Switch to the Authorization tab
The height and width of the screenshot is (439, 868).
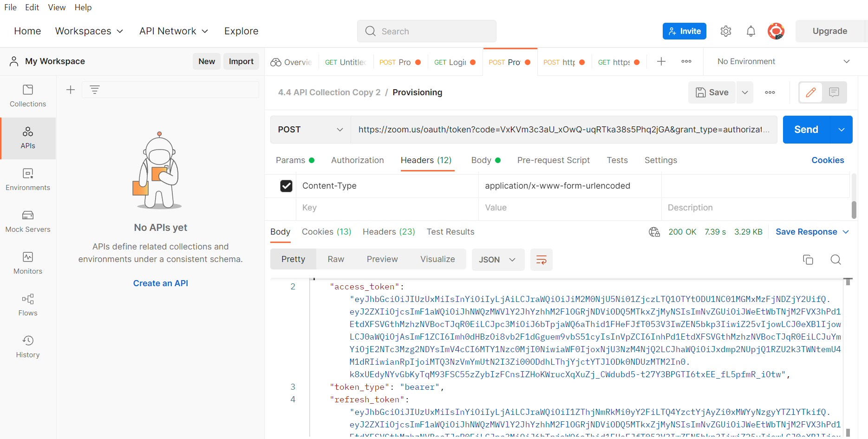(x=358, y=160)
